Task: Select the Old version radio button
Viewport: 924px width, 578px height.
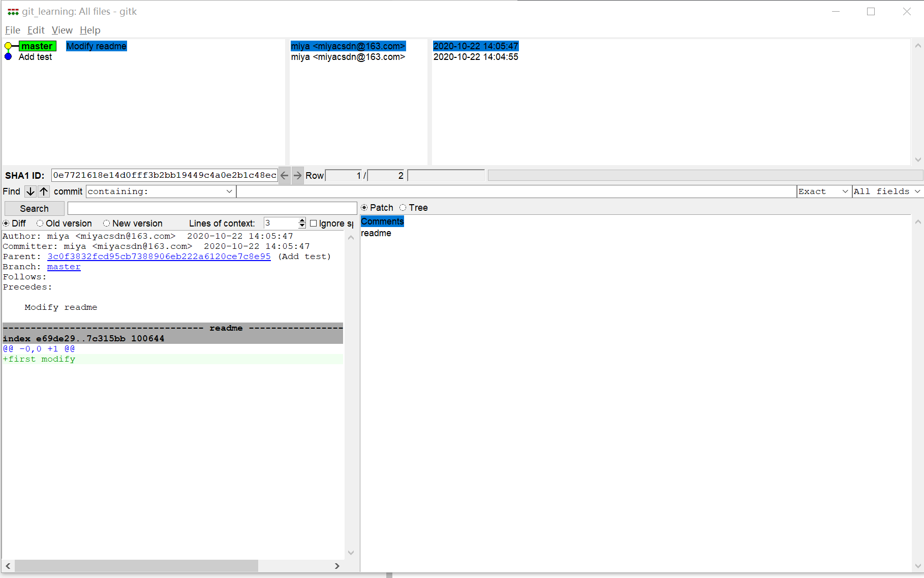Action: tap(40, 223)
